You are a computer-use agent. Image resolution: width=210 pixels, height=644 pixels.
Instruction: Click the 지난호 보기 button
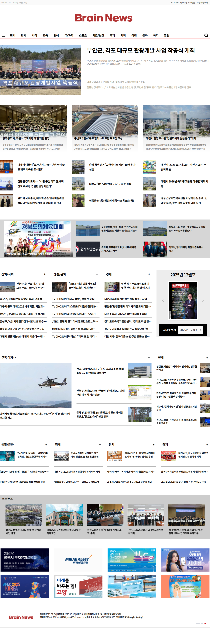169,330
